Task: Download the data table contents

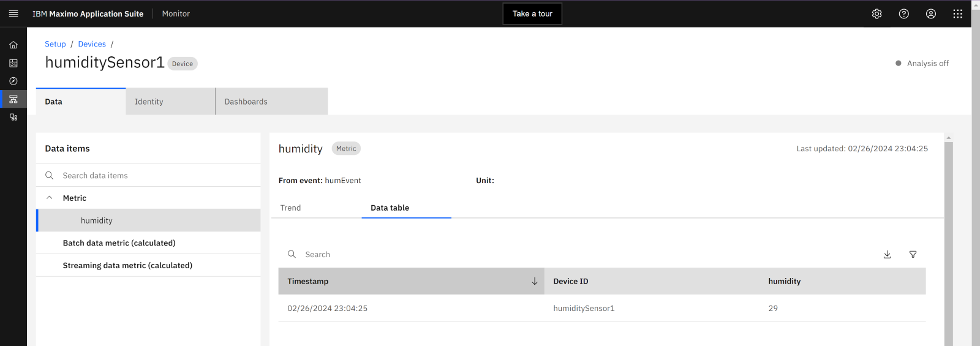Action: 887,254
